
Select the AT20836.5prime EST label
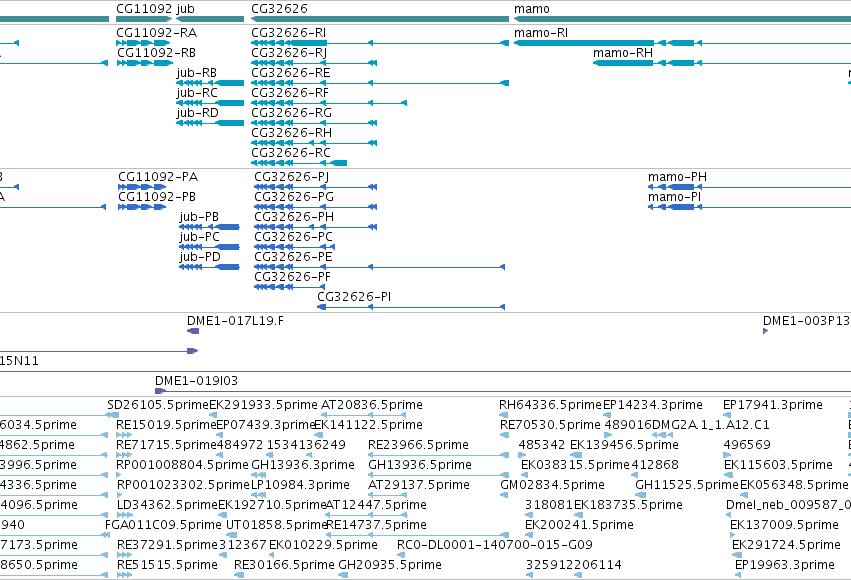pos(372,405)
